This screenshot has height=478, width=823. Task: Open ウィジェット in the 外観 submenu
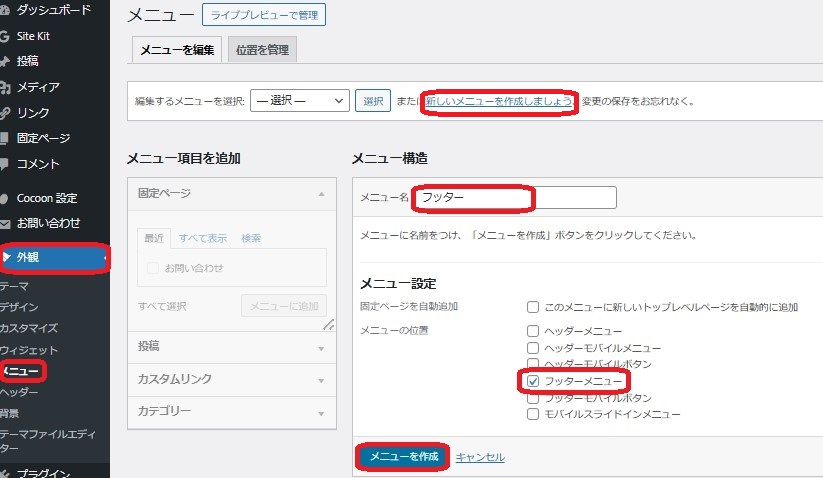(29, 350)
